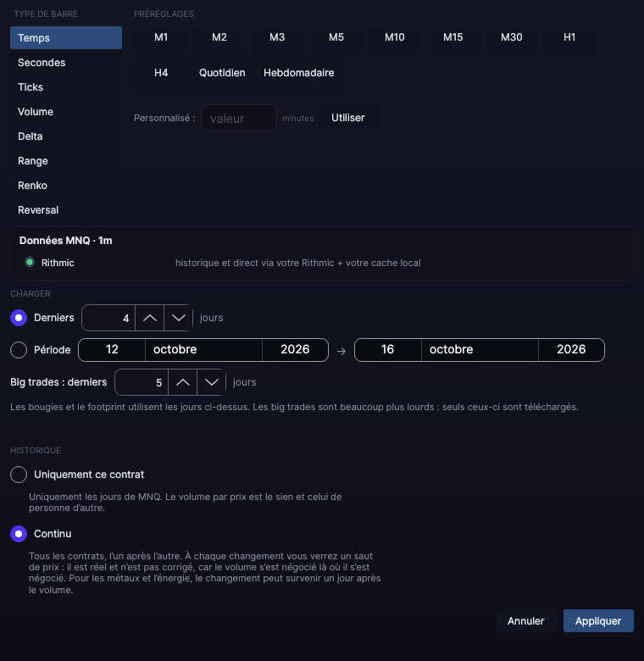Choose Volume bar type
This screenshot has width=644, height=661.
tap(66, 112)
